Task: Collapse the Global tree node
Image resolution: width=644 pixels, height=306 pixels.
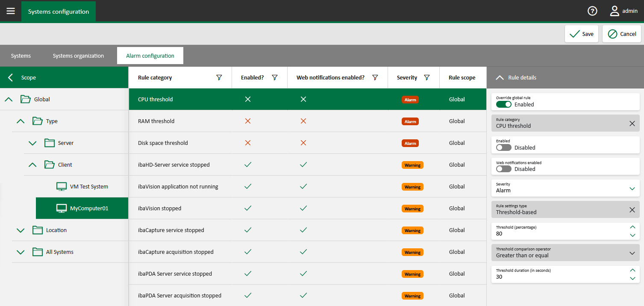Action: pyautogui.click(x=9, y=99)
